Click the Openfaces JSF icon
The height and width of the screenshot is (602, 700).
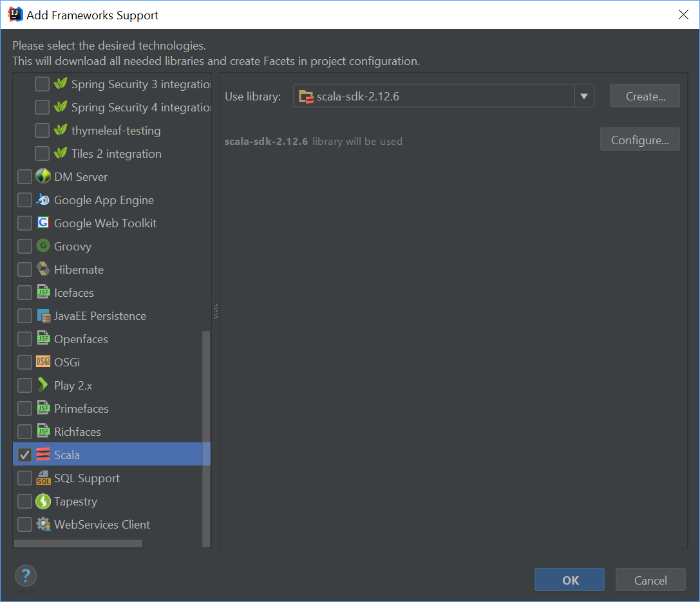(43, 338)
